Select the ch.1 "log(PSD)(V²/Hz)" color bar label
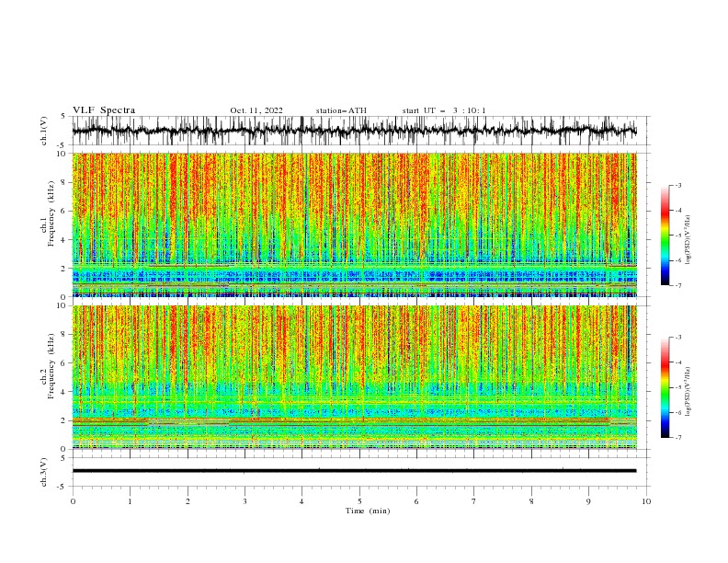 [x=688, y=240]
